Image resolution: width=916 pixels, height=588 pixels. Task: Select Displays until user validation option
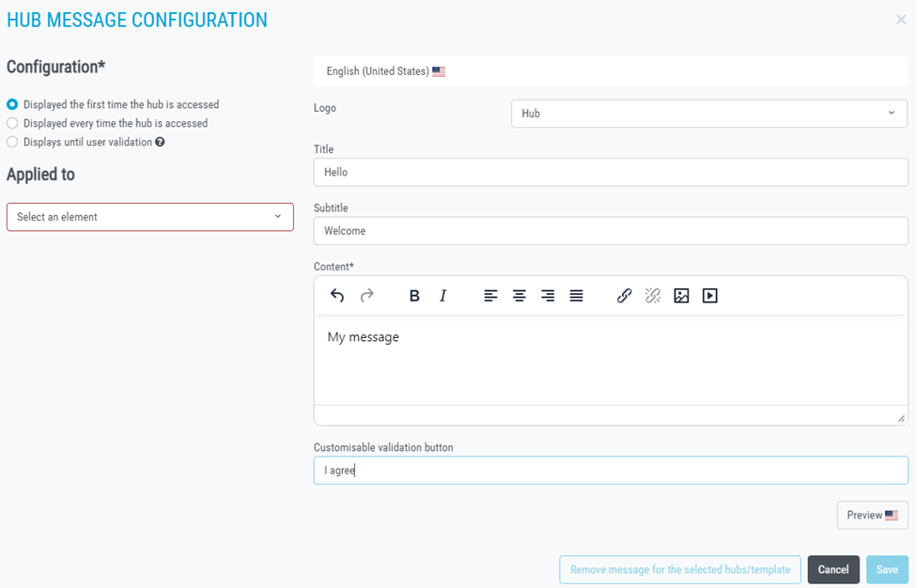[x=12, y=142]
